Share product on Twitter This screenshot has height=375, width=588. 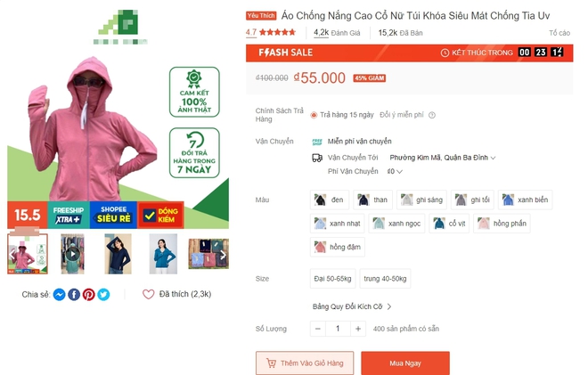(x=103, y=295)
